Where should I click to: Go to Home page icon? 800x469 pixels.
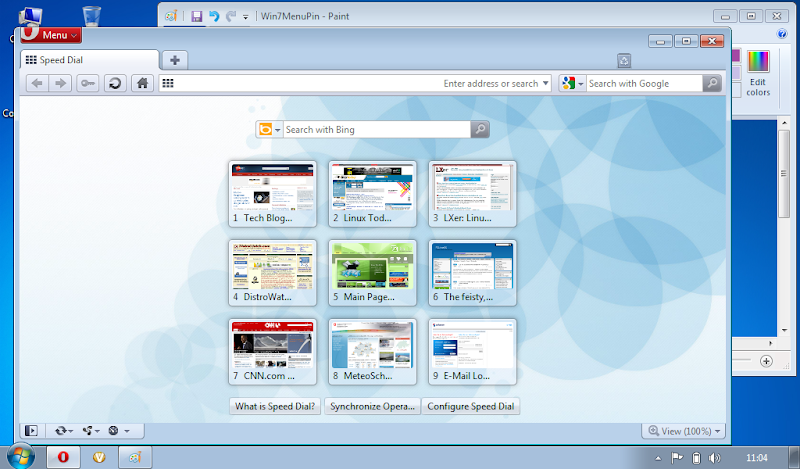coord(142,83)
